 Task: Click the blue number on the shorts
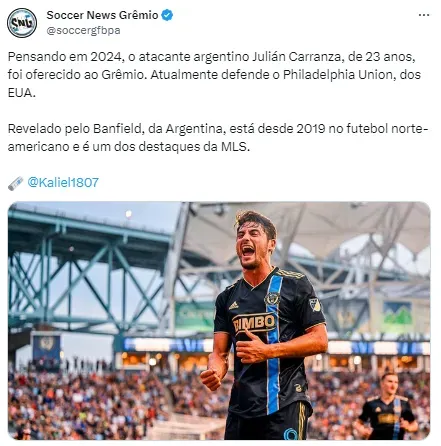291,434
